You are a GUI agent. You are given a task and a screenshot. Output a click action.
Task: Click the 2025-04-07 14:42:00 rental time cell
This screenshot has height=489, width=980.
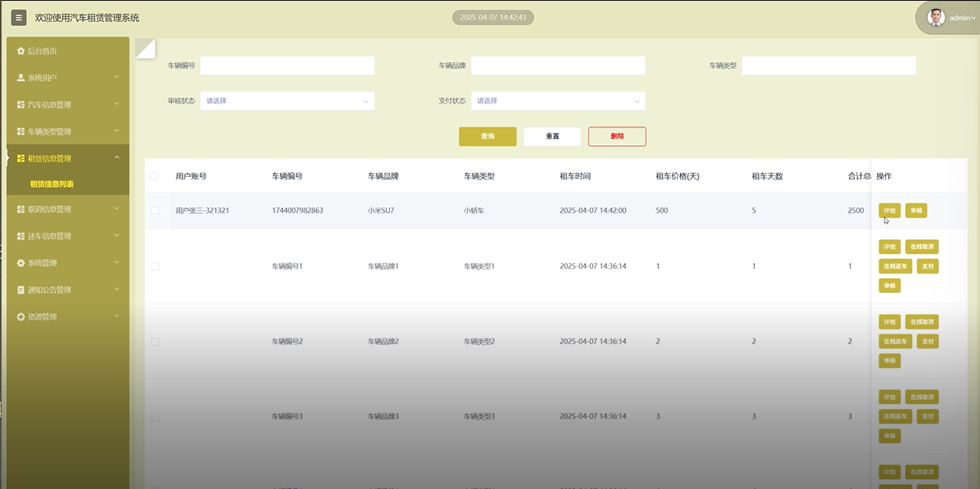coord(593,211)
